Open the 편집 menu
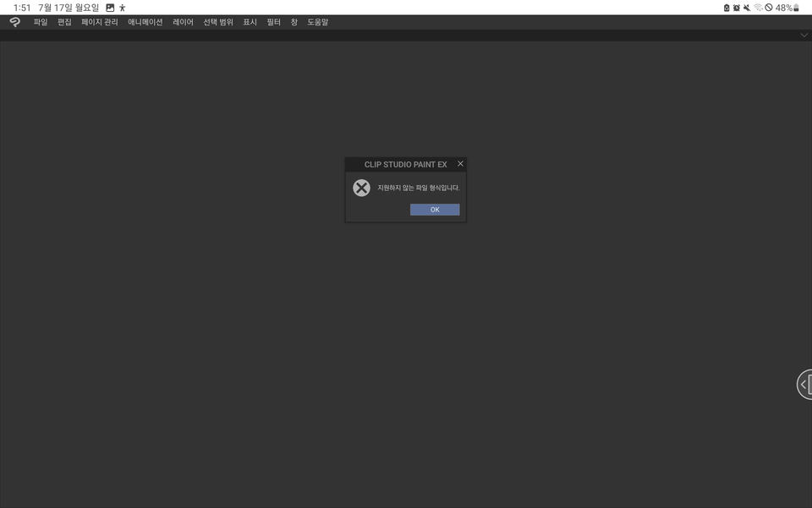The height and width of the screenshot is (508, 812). (x=65, y=22)
